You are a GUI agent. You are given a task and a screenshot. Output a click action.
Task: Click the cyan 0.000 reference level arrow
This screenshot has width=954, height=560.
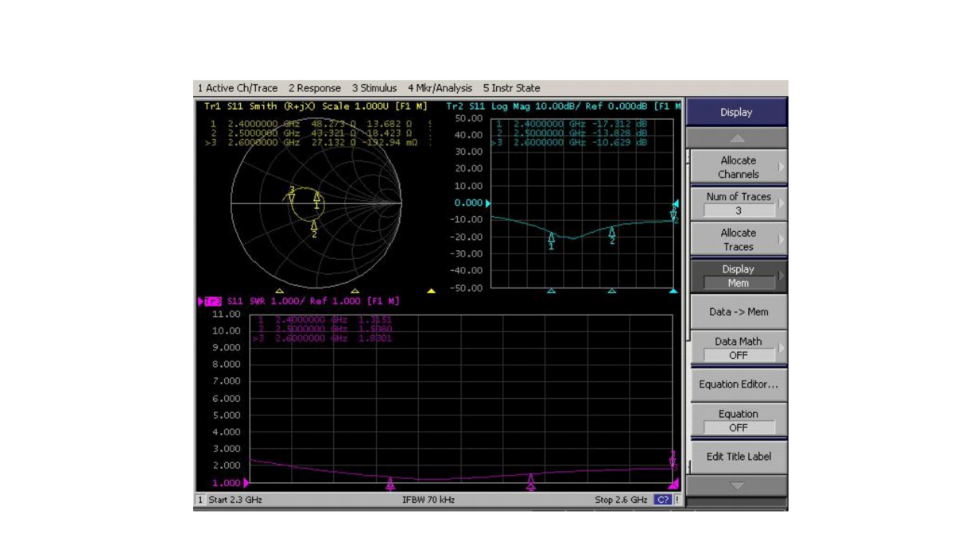[x=489, y=203]
